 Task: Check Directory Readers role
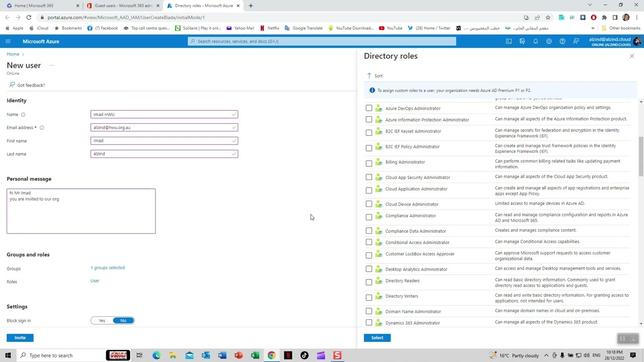[x=369, y=282]
